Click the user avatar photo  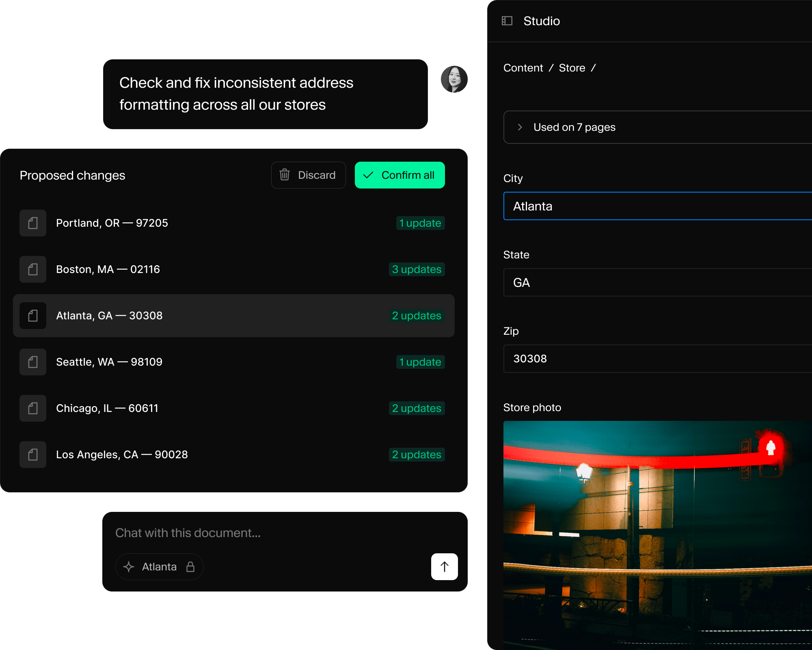point(454,79)
